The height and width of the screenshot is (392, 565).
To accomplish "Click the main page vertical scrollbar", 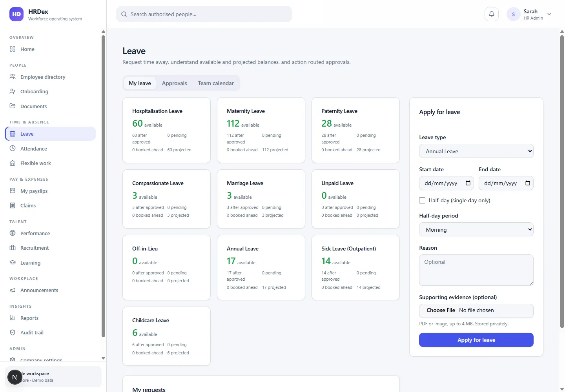I will [562, 181].
